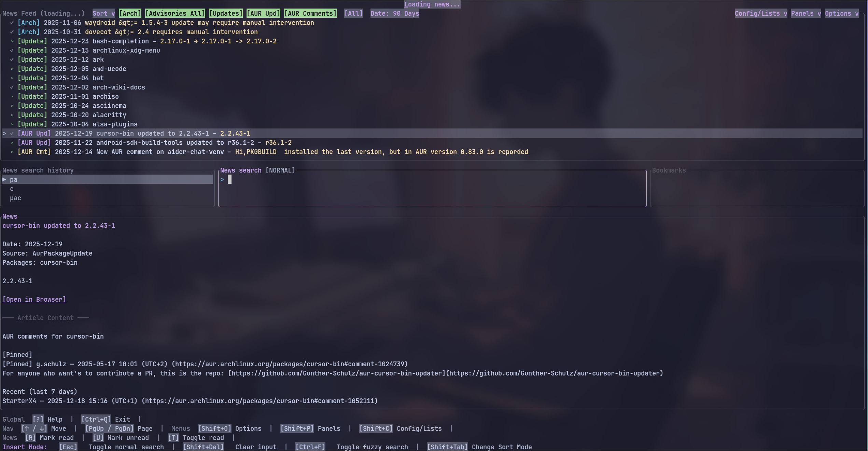Change the Date: 90 Days filter

[395, 13]
